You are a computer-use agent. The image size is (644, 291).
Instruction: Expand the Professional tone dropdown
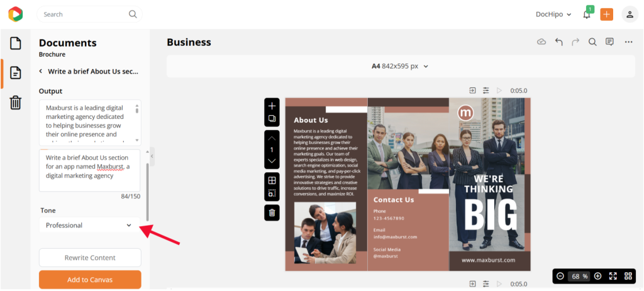89,225
